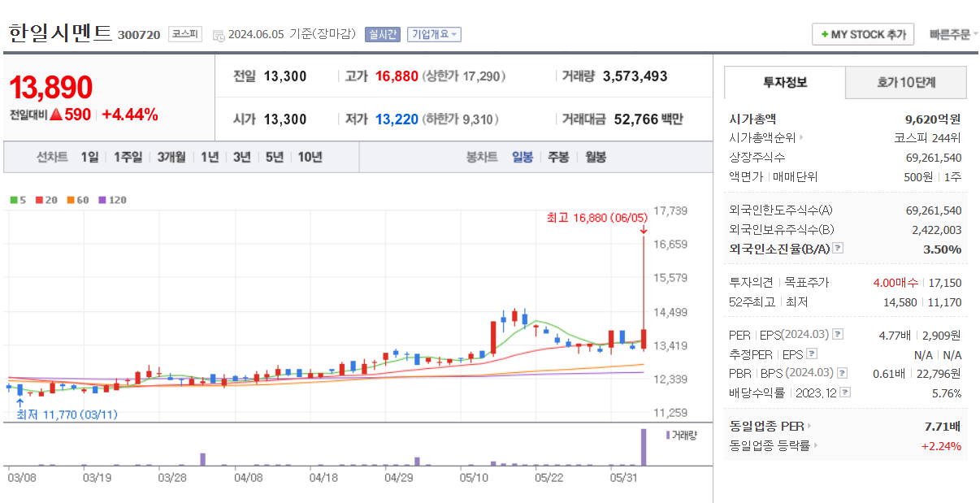The height and width of the screenshot is (503, 980).
Task: Switch to the 투자정보 tab
Action: [784, 82]
